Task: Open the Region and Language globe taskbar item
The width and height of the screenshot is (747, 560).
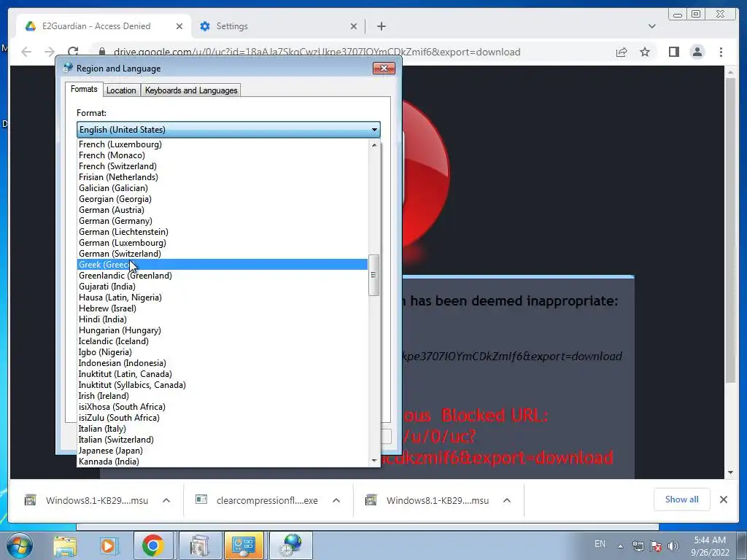Action: (291, 545)
